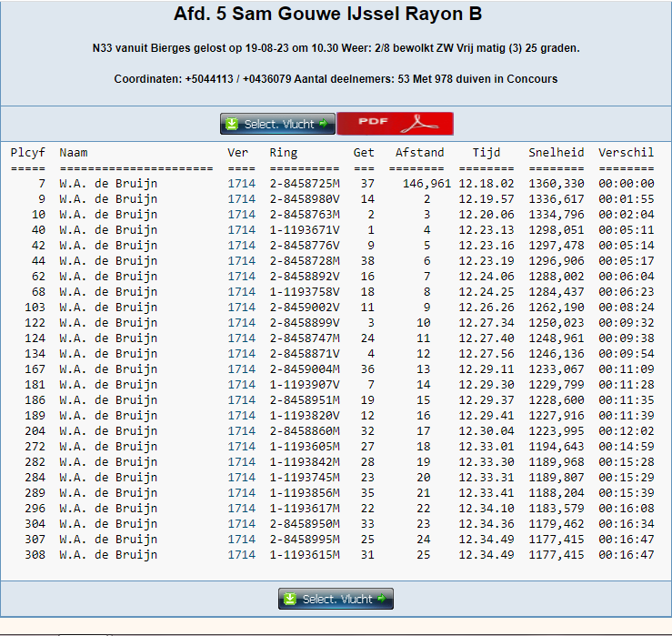Click name W.A. de Bruijn in row Plcyf 308
The width and height of the screenshot is (672, 636).
click(x=108, y=554)
